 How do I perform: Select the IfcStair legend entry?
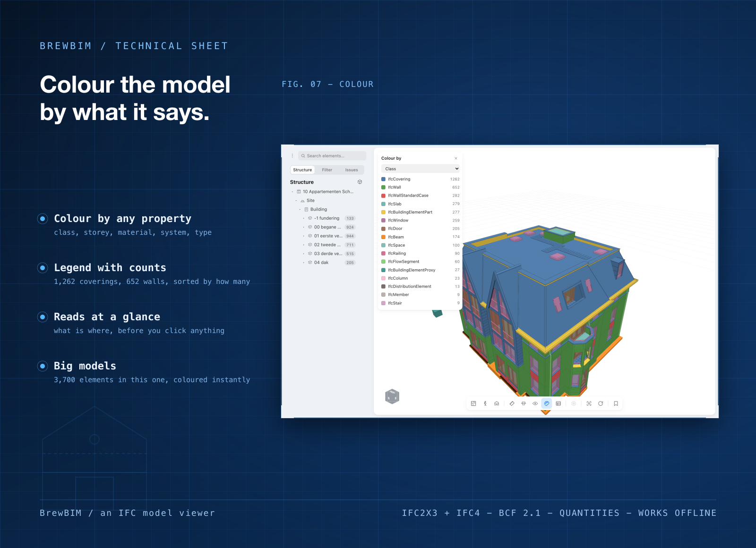click(421, 303)
